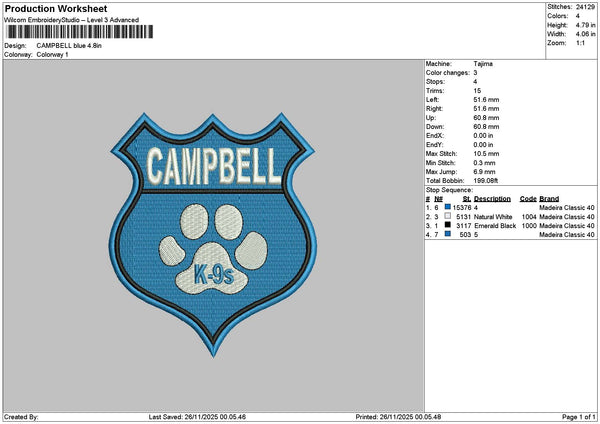Click the St. column header

tap(467, 199)
